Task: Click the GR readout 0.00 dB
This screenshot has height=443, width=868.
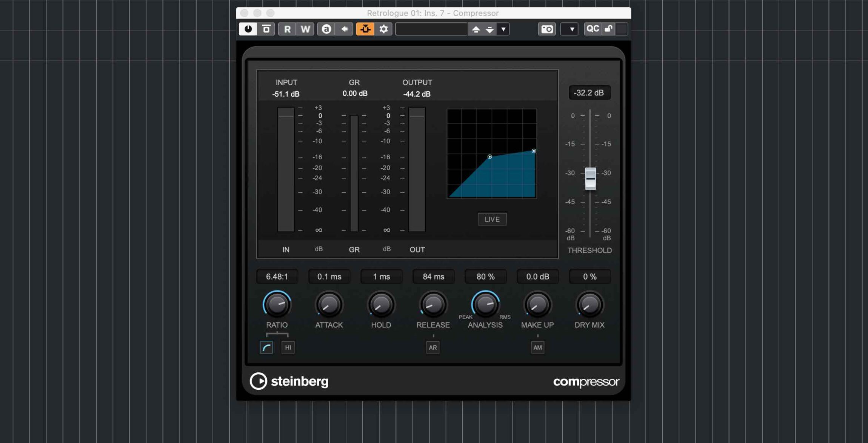Action: [x=355, y=93]
